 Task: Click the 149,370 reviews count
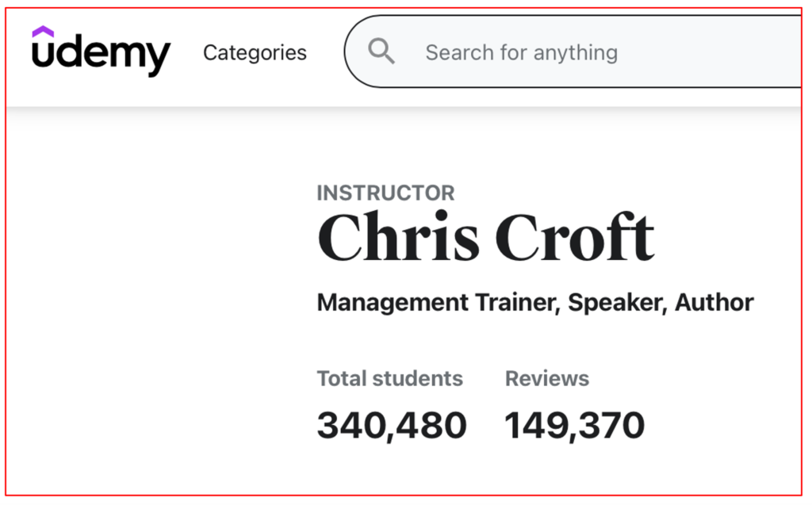(x=575, y=426)
